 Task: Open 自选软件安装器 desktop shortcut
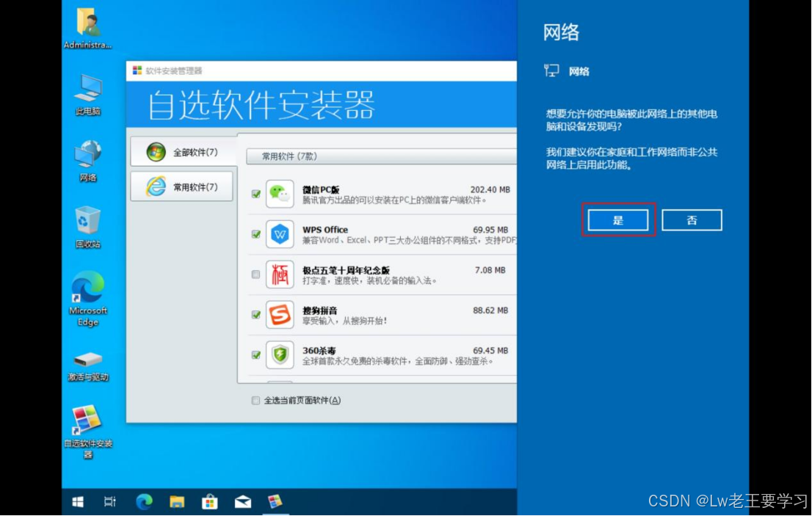pos(87,432)
